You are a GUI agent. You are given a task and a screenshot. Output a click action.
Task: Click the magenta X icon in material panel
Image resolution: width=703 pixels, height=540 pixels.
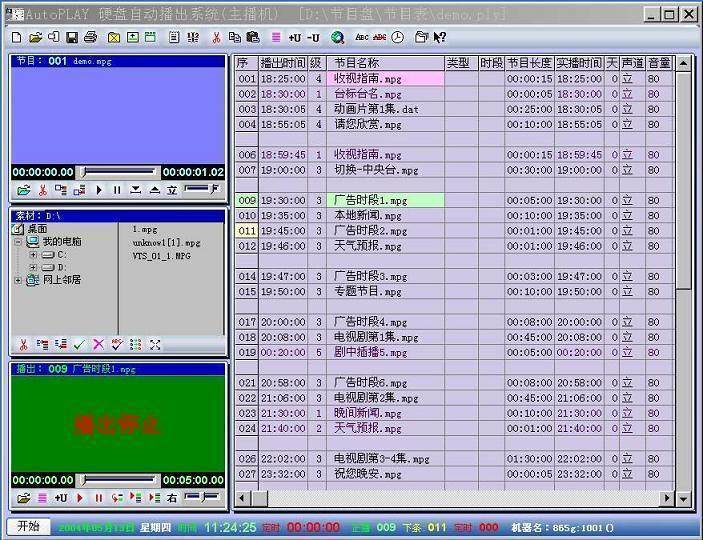point(98,344)
